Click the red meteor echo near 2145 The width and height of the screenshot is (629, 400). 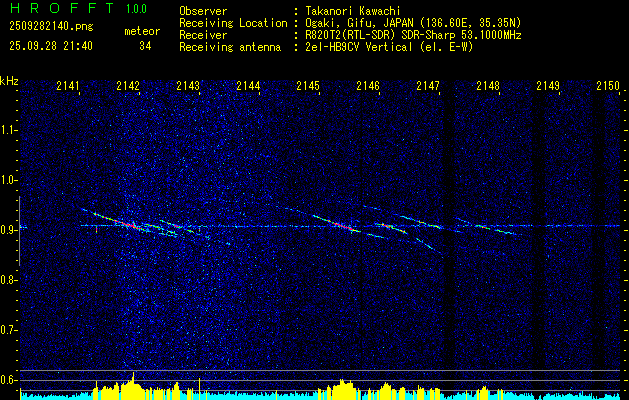point(341,225)
